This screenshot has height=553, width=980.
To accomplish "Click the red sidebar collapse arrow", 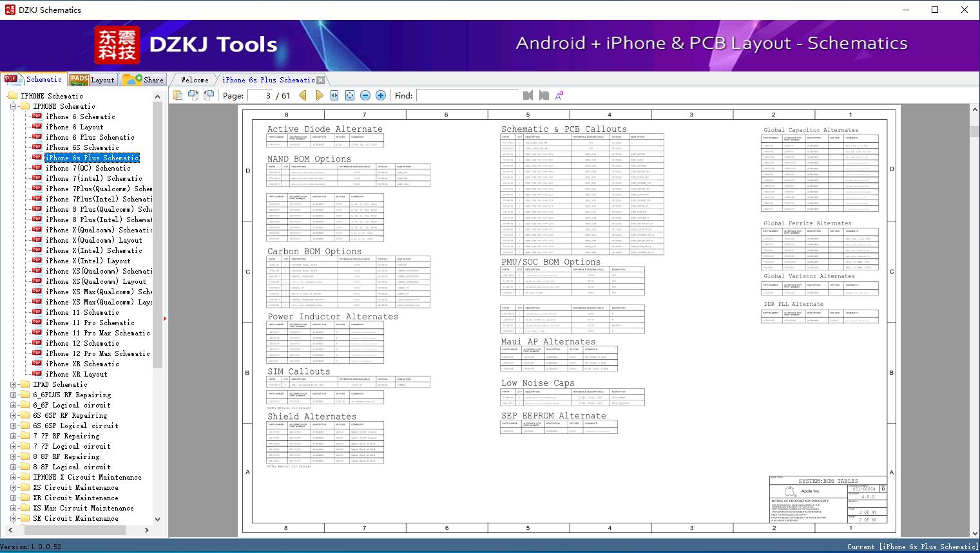I will pos(166,318).
